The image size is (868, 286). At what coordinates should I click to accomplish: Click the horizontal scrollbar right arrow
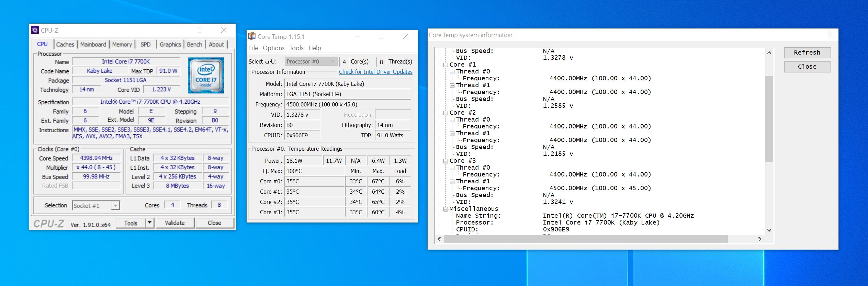point(760,239)
